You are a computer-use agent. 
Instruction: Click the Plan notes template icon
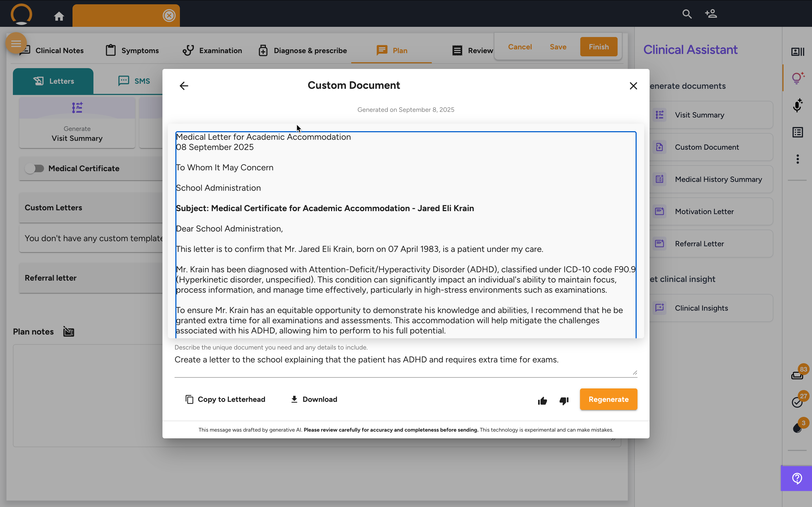tap(68, 332)
